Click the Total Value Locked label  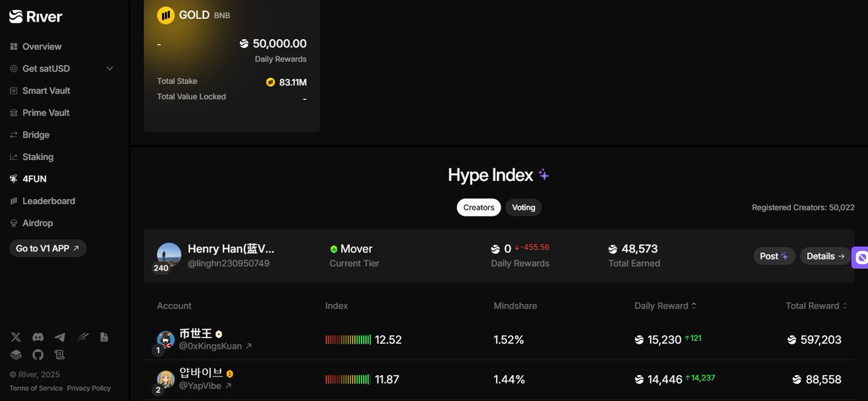[192, 96]
